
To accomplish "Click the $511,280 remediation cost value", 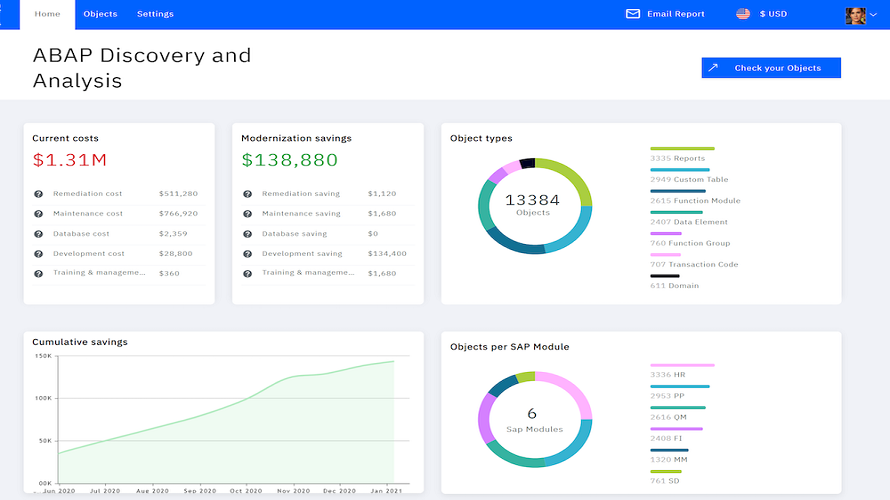I will [178, 194].
